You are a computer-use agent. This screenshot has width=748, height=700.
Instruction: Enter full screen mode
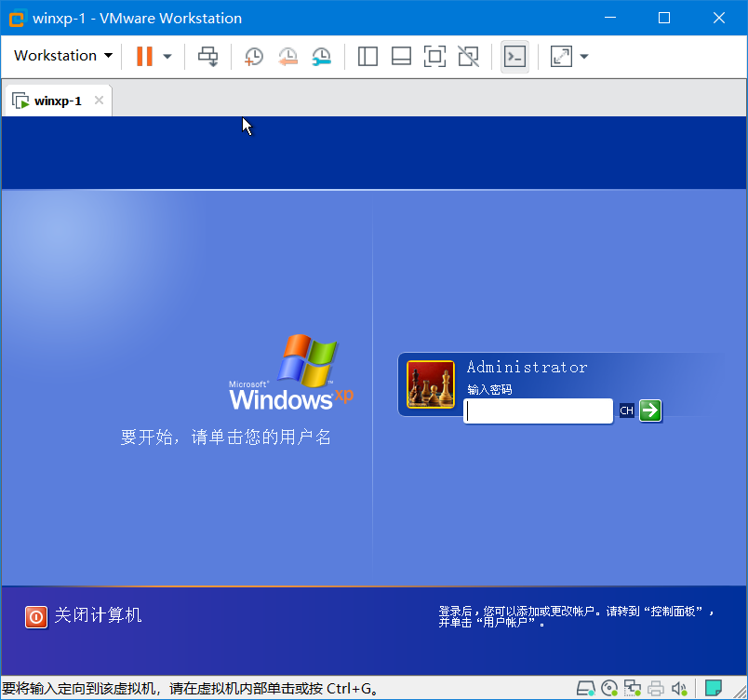tap(434, 56)
